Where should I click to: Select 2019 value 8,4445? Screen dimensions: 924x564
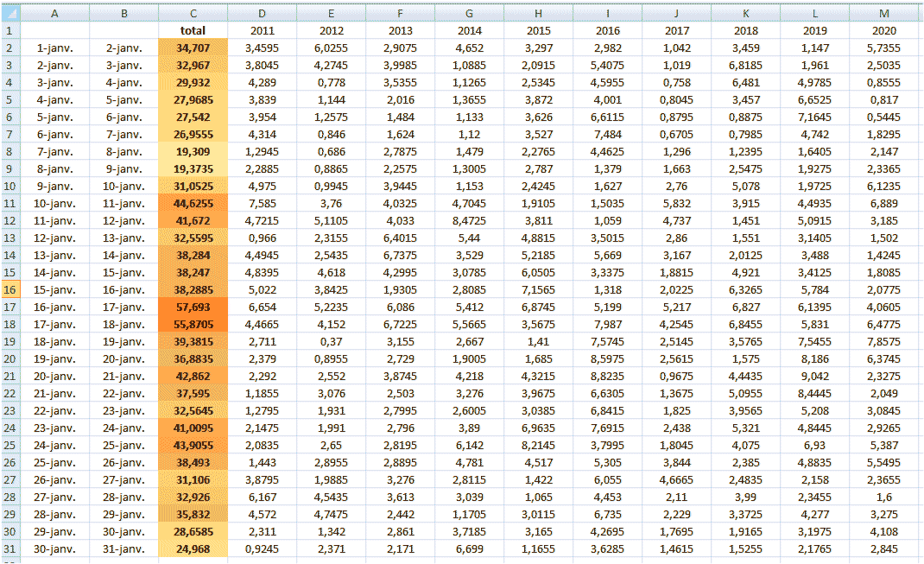pos(815,394)
